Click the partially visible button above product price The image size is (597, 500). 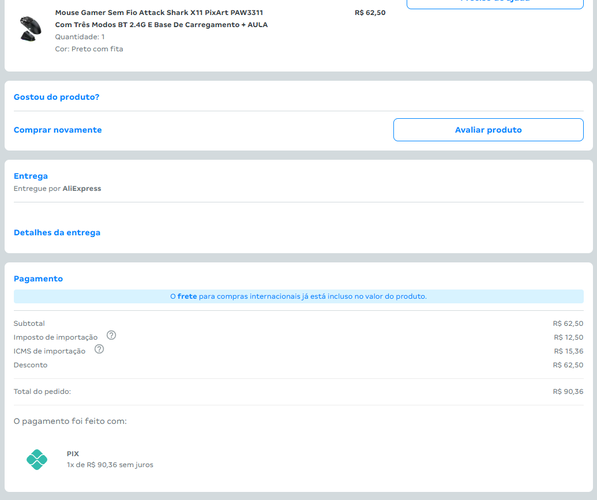tap(495, 3)
